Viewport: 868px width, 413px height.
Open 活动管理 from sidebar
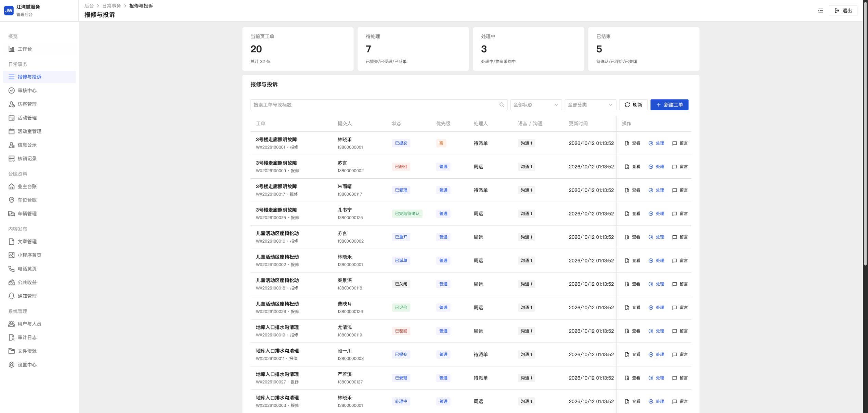tap(39, 118)
